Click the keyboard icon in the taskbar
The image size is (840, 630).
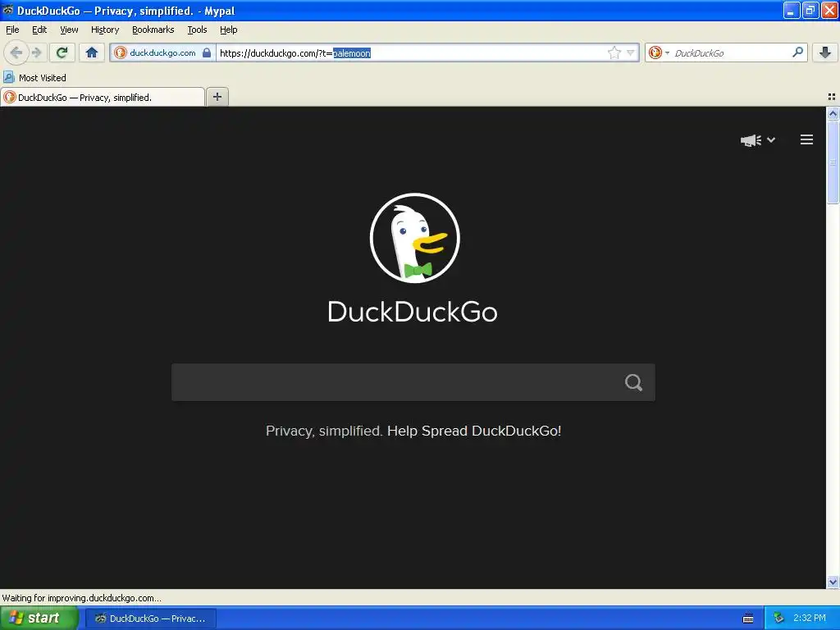pyautogui.click(x=748, y=619)
